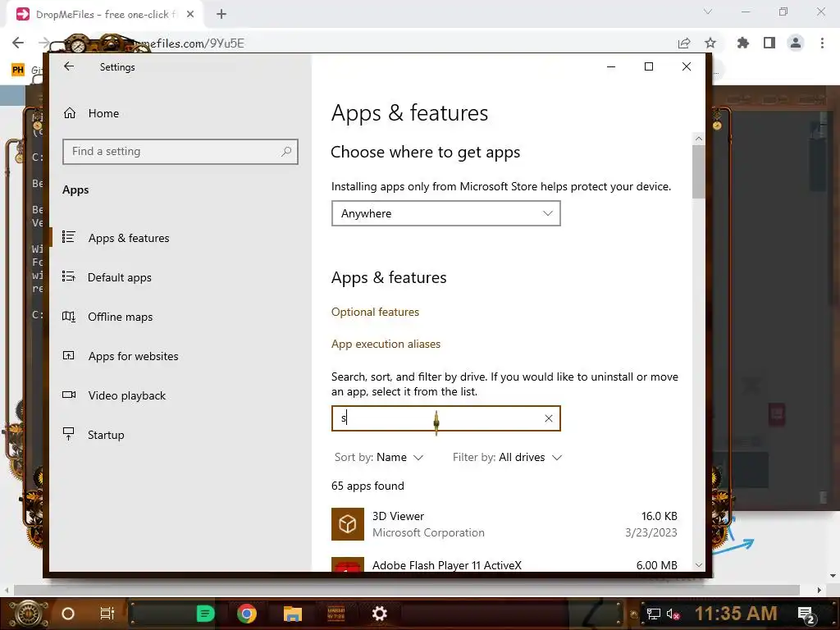The width and height of the screenshot is (840, 630).
Task: Click the Home label in Settings sidebar
Action: (104, 113)
